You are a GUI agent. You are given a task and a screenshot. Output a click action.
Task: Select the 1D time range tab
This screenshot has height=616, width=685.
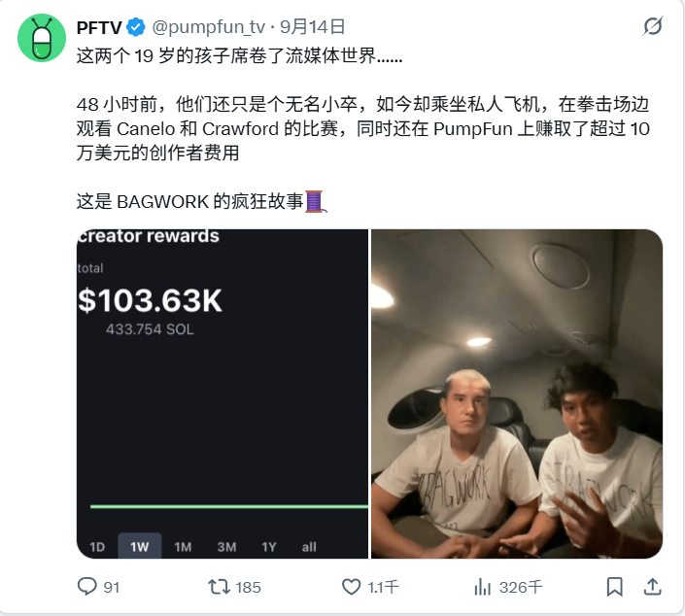[x=97, y=547]
